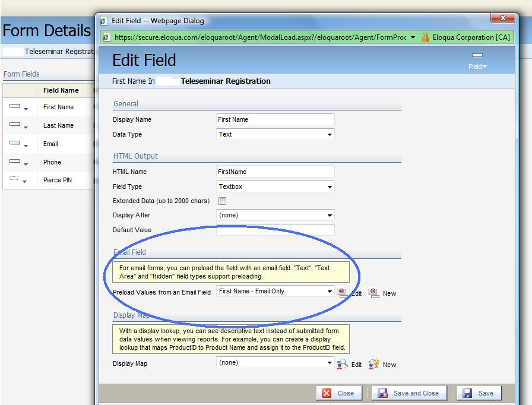
Task: Open Preload Values from Email Field dropdown
Action: pyautogui.click(x=330, y=292)
